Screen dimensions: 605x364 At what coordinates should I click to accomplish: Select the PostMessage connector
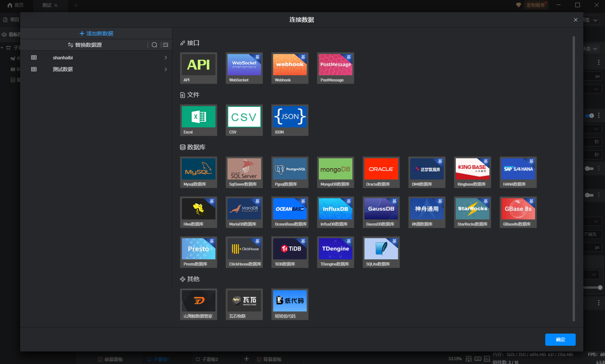[336, 68]
